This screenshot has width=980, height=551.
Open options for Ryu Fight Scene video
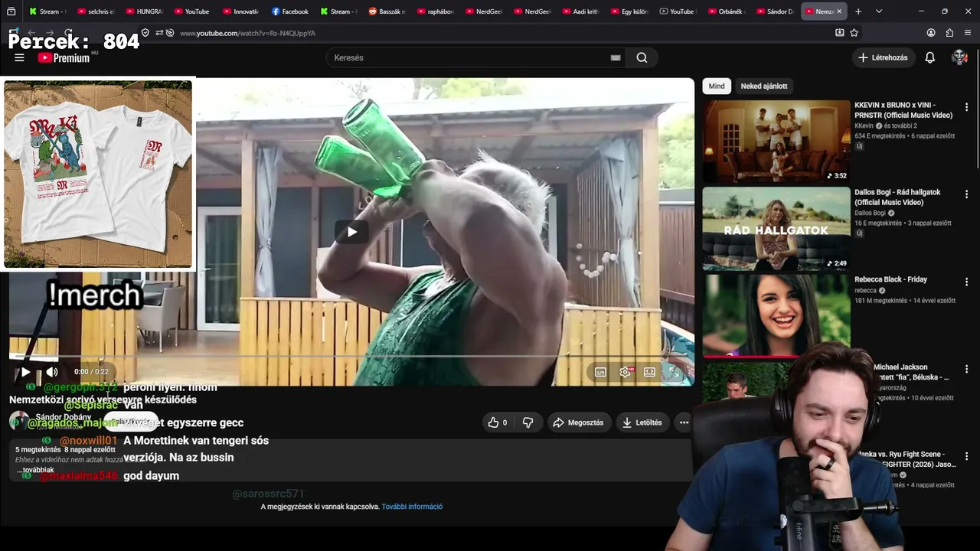966,456
